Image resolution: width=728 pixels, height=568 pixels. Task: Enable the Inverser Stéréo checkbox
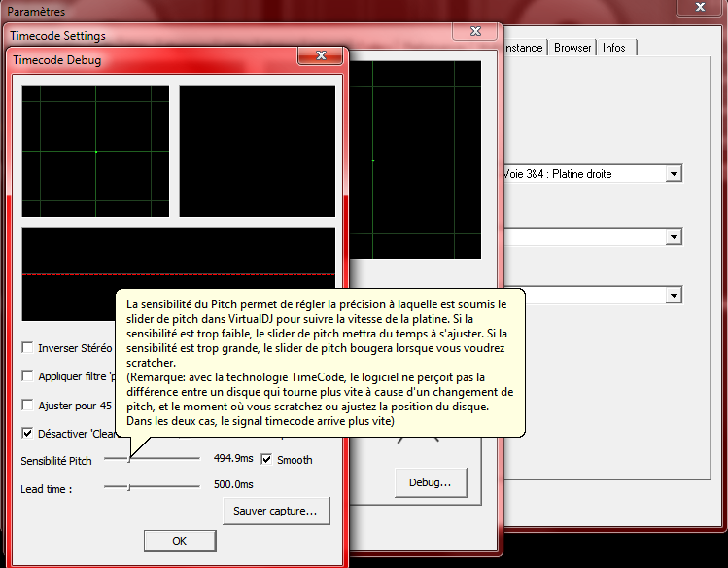[x=29, y=348]
